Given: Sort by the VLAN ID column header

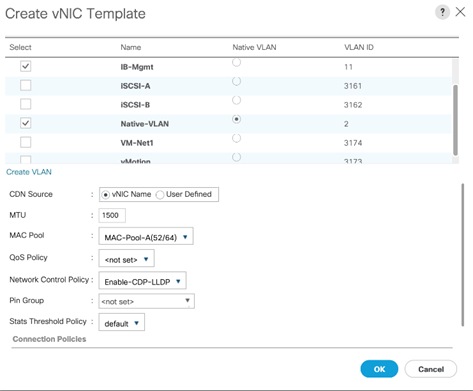Looking at the screenshot, I should point(359,47).
